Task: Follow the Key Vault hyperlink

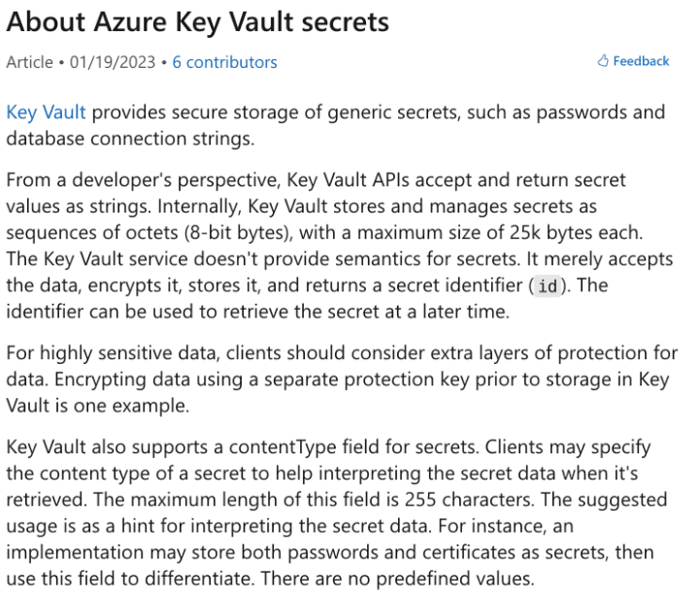Action: 47,113
